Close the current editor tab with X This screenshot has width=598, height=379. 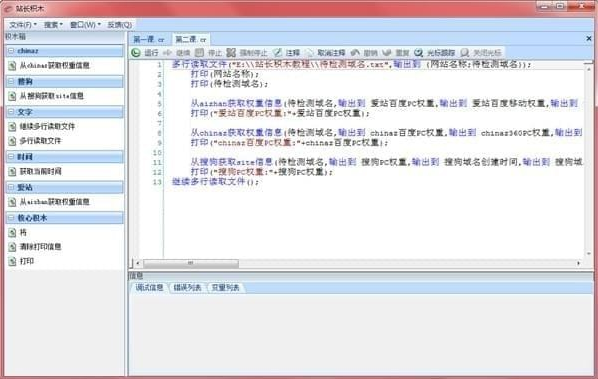588,39
